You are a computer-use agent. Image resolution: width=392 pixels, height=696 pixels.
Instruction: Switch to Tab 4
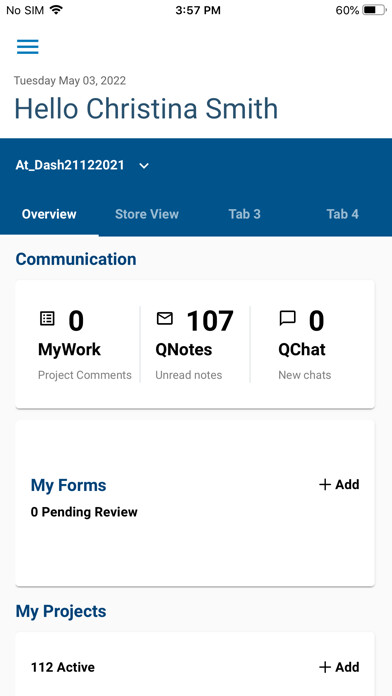point(342,214)
